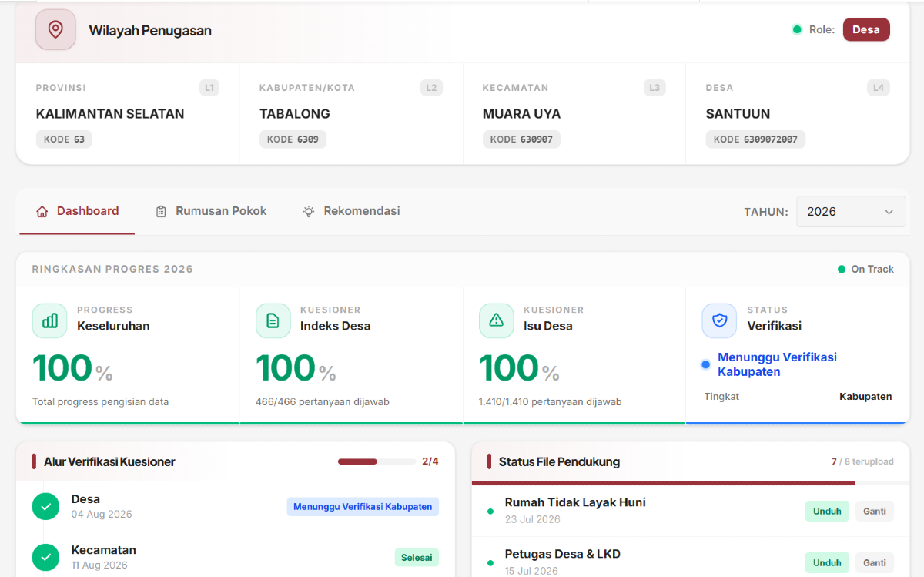Viewport: 924px width, 577px height.
Task: Open the Dashboard tab
Action: point(77,211)
